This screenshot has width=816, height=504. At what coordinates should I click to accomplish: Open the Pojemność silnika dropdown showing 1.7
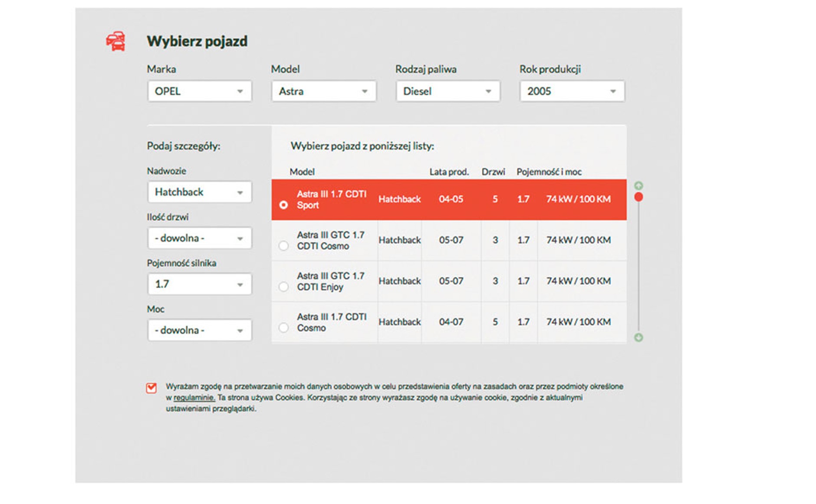199,284
